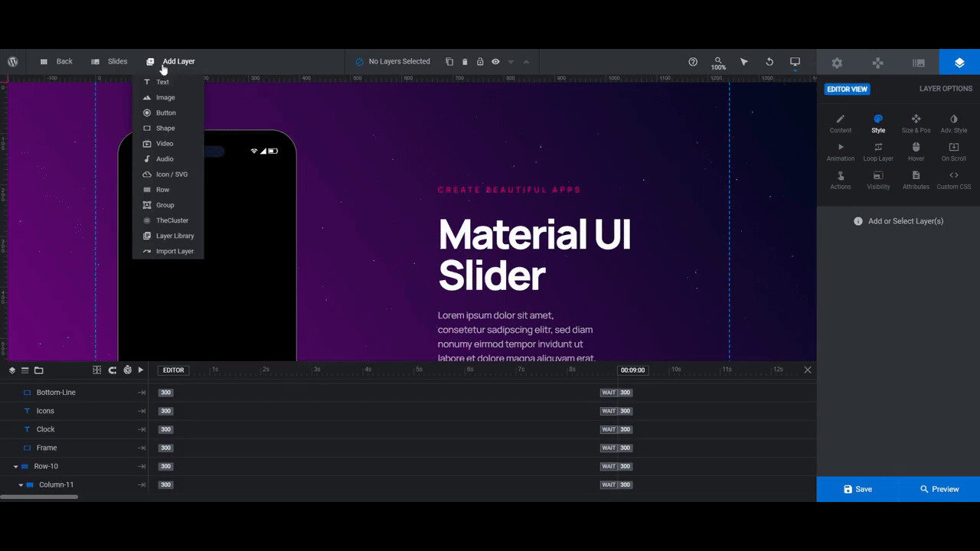Viewport: 980px width, 551px height.
Task: Open the zoom 100% control
Action: point(718,63)
